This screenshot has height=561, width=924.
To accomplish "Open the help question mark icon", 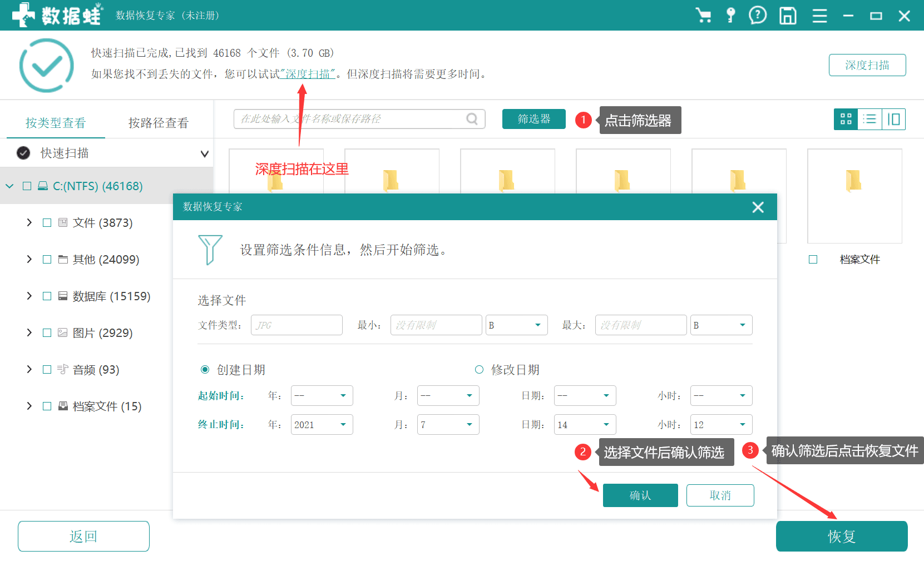I will pos(758,16).
